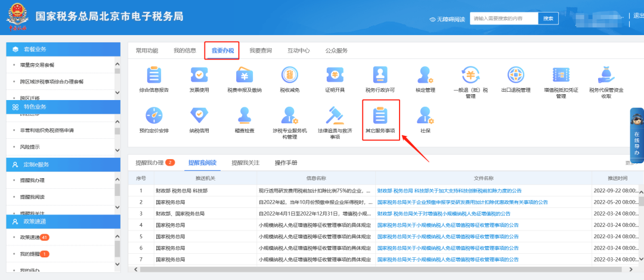The image size is (644, 280).
Task: Open 税收减免 icon
Action: pos(290,75)
